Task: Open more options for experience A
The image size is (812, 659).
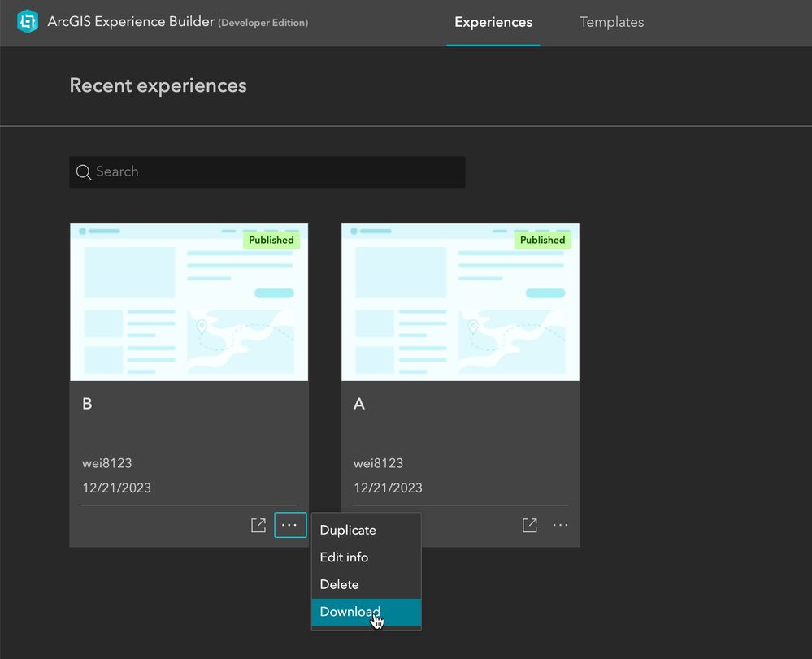Action: click(x=560, y=525)
